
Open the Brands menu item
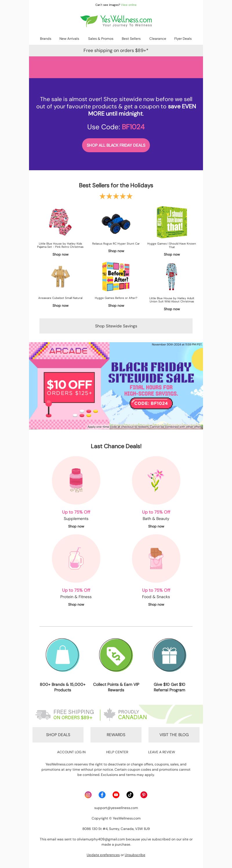46,39
